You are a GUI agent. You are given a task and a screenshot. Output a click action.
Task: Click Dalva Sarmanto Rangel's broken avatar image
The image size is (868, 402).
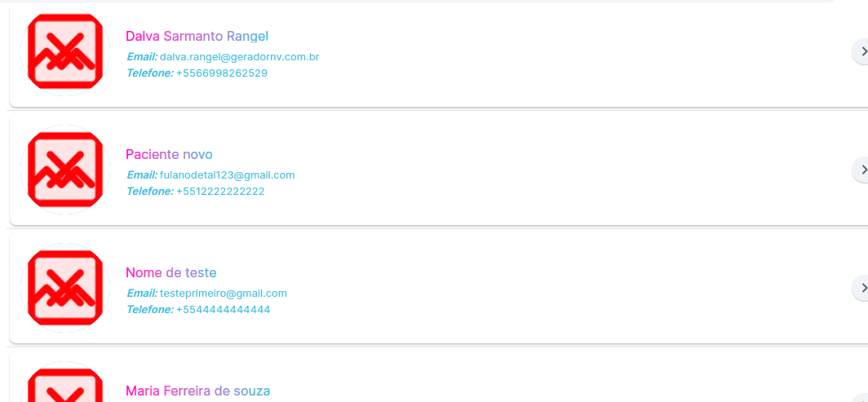tap(65, 51)
